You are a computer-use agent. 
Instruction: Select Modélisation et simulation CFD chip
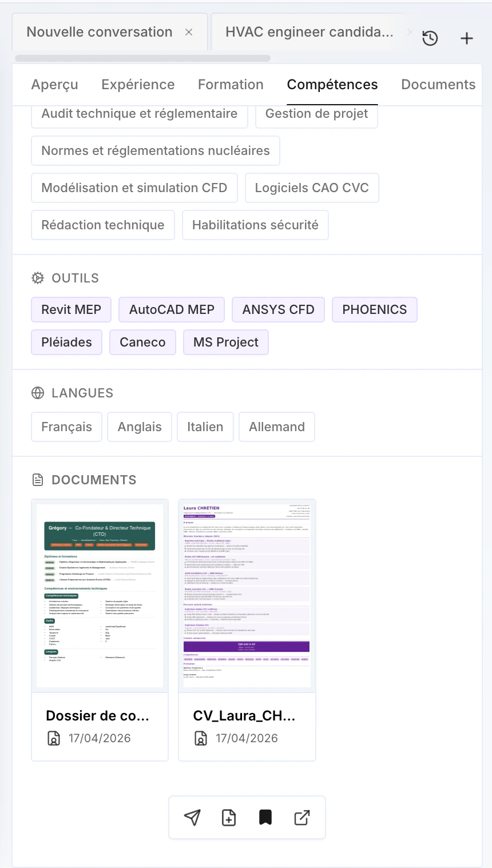click(x=134, y=188)
